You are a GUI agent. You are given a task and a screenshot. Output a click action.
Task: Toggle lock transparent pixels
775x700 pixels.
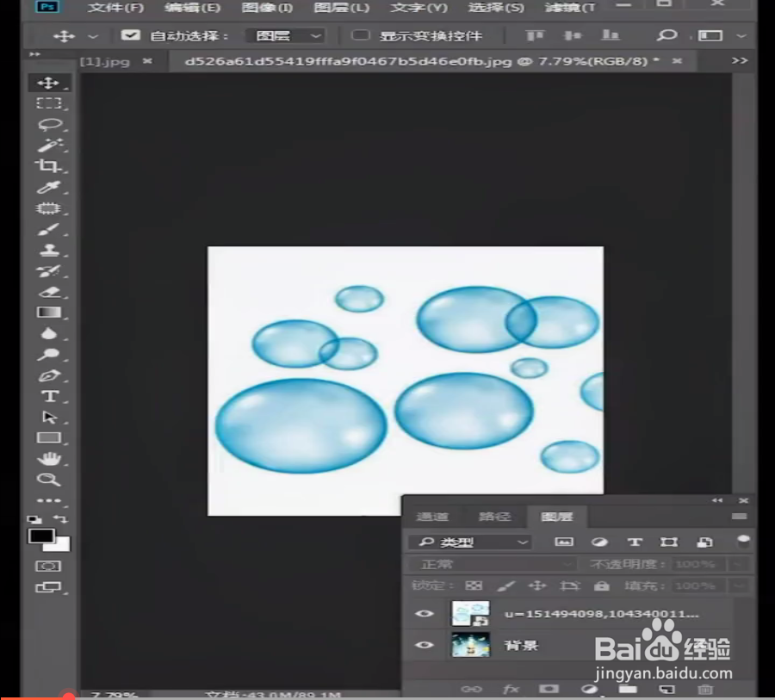click(x=474, y=585)
